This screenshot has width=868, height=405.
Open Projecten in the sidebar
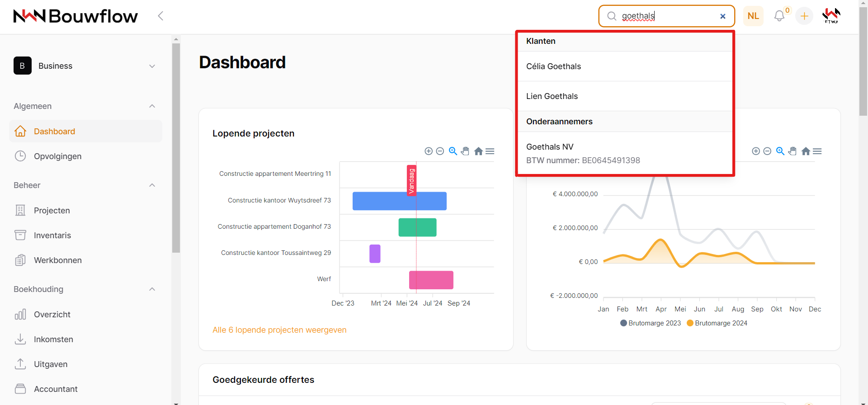pos(52,211)
